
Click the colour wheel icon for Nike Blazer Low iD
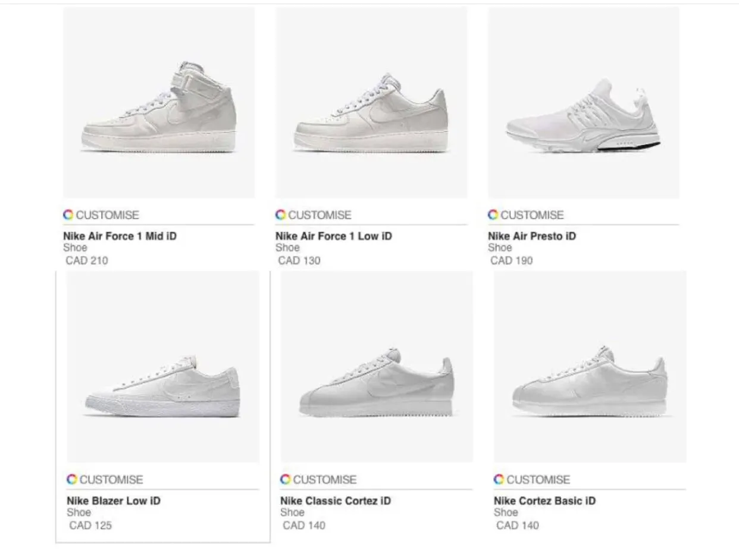(x=71, y=479)
